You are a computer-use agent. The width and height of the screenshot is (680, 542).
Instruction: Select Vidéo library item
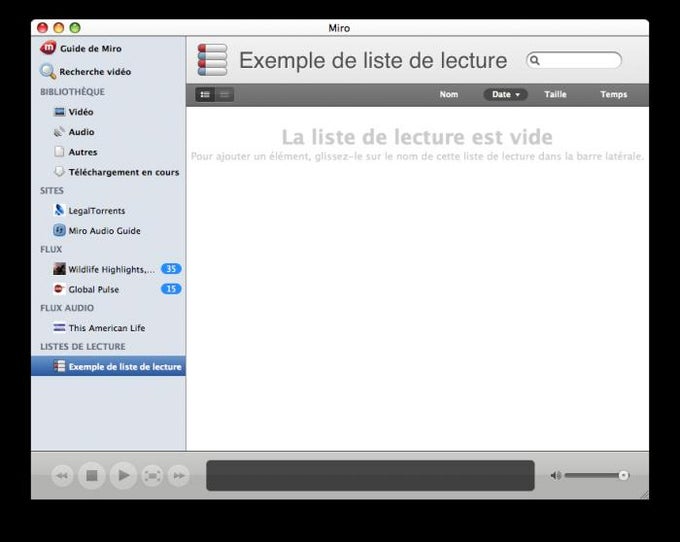tap(108, 112)
